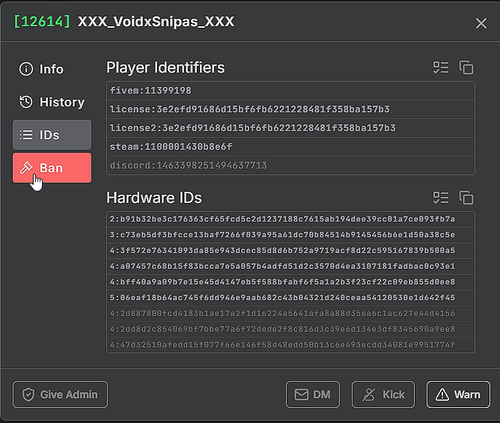
Task: Select hardware ID starting with 4:a07457c6
Action: (x=291, y=266)
